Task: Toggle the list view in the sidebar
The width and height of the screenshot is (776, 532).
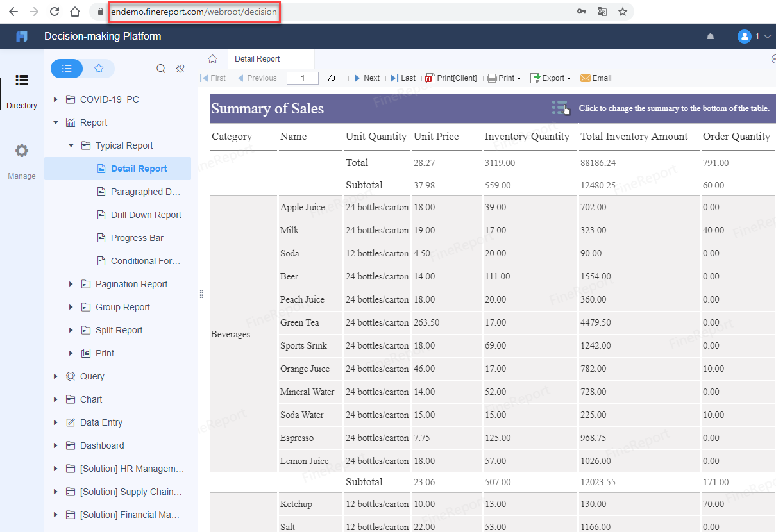Action: pos(67,68)
